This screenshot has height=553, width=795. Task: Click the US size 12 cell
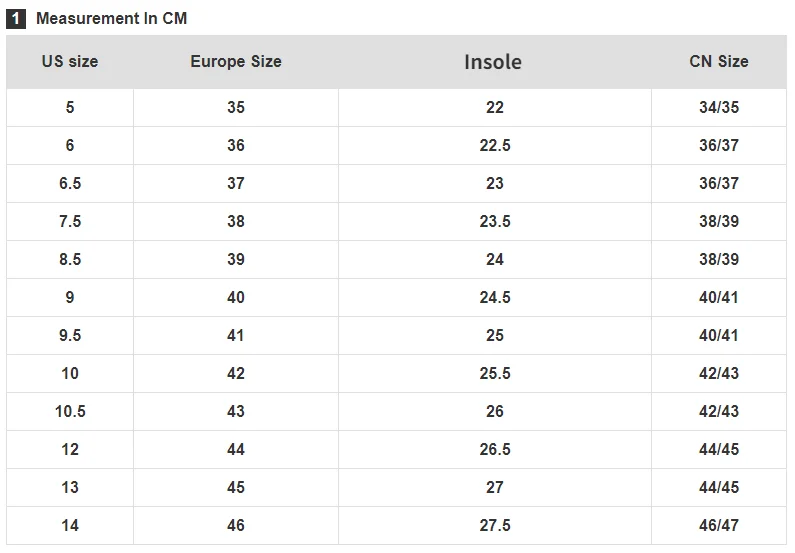click(70, 449)
